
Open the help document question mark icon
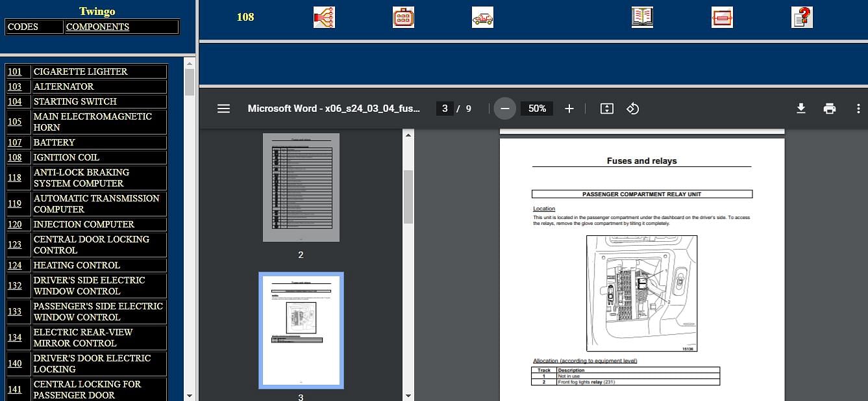(x=802, y=17)
